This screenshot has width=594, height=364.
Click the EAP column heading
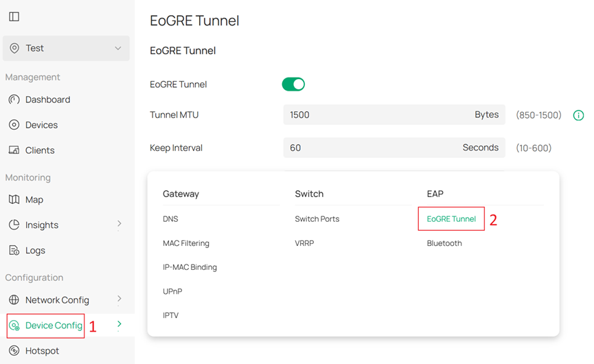pos(435,194)
